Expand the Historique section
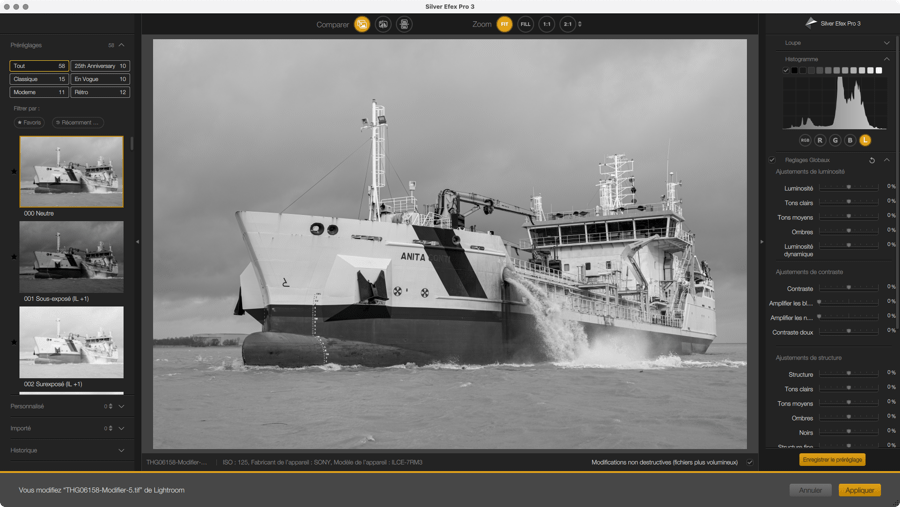The image size is (900, 507). click(x=121, y=451)
